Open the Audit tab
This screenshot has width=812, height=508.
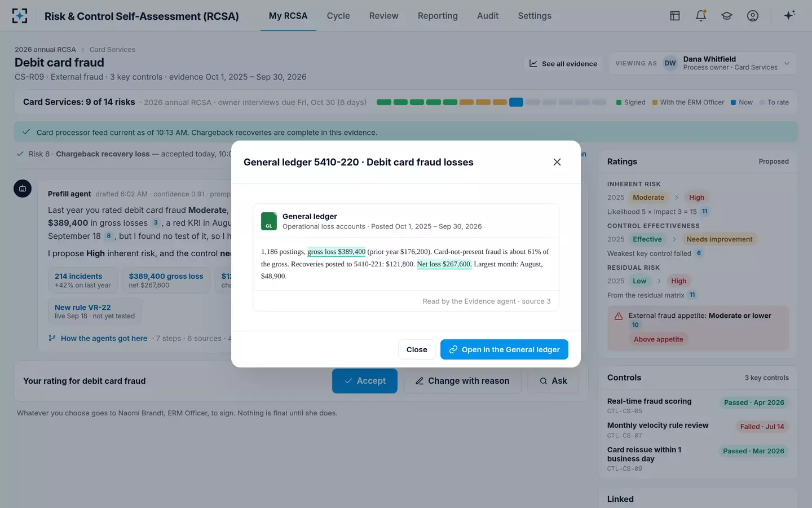coord(488,16)
